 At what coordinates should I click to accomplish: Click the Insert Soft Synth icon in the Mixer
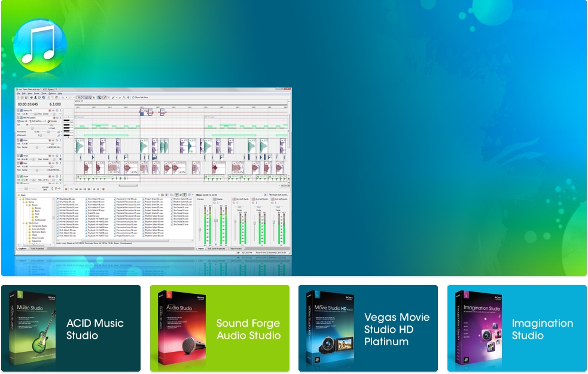coord(270,194)
